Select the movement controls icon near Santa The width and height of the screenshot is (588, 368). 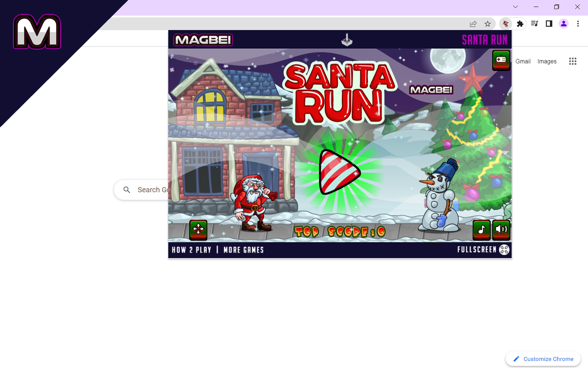click(198, 230)
